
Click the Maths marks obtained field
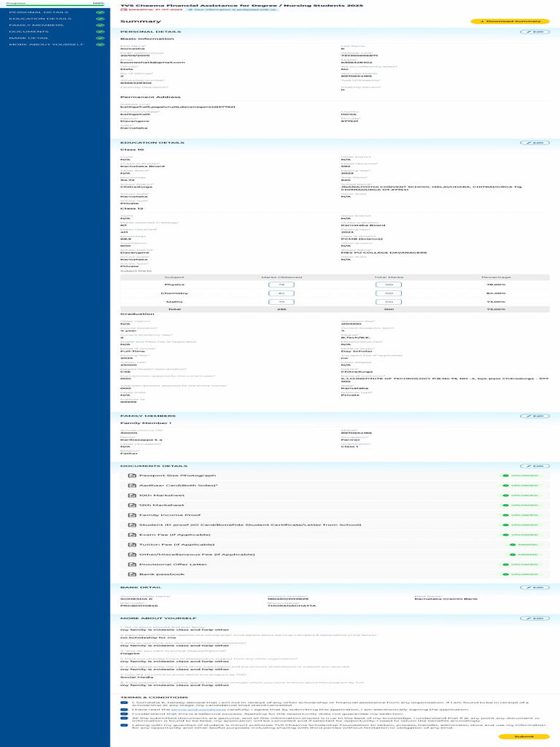pos(281,302)
